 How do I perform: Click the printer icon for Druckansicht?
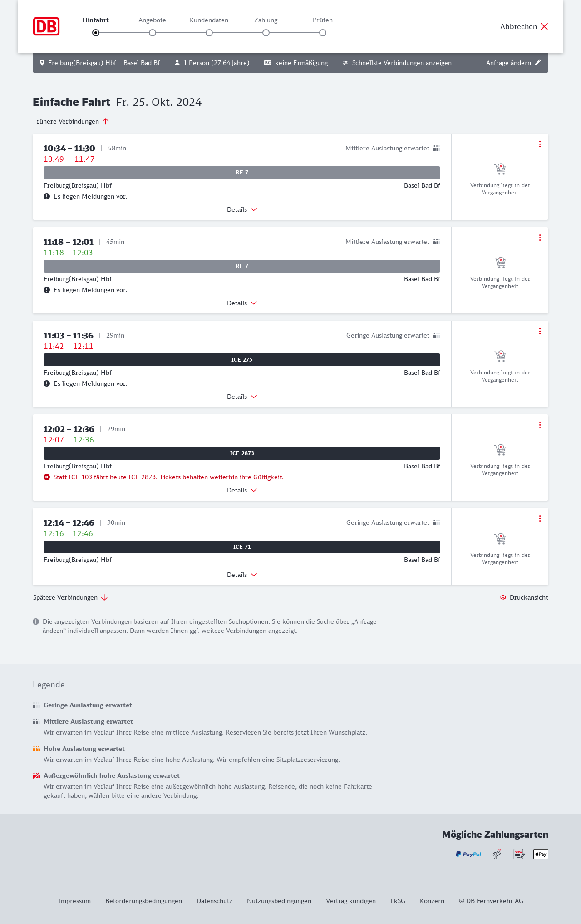coord(503,597)
